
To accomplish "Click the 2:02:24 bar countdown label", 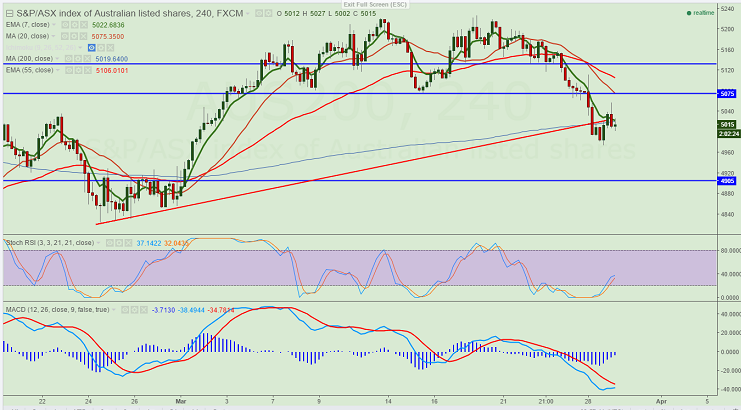I will click(728, 134).
